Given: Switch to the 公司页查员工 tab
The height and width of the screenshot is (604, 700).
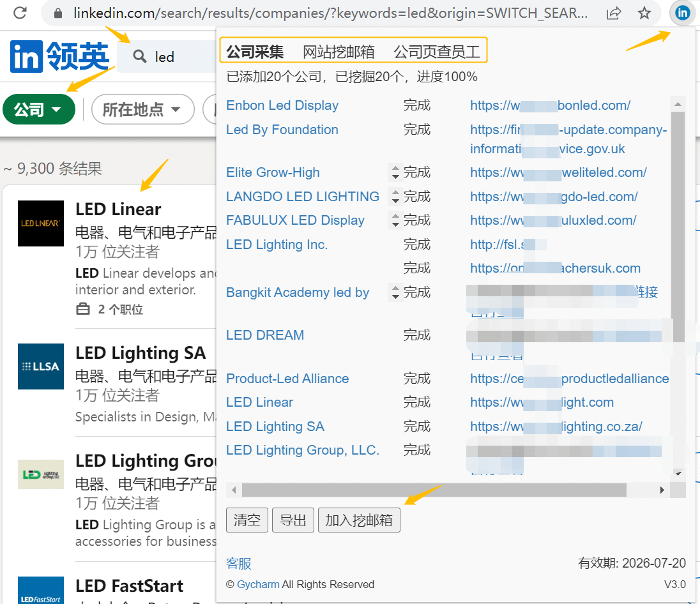Looking at the screenshot, I should tap(437, 52).
